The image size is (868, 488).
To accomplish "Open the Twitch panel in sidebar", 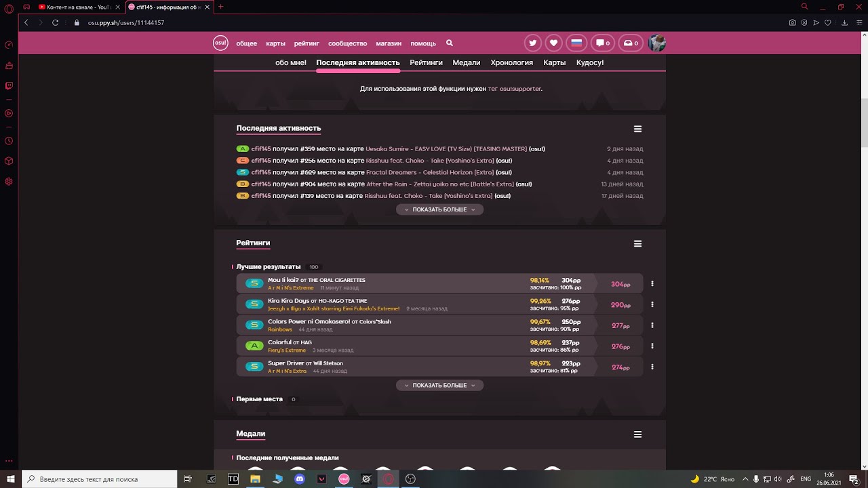I will (x=9, y=86).
